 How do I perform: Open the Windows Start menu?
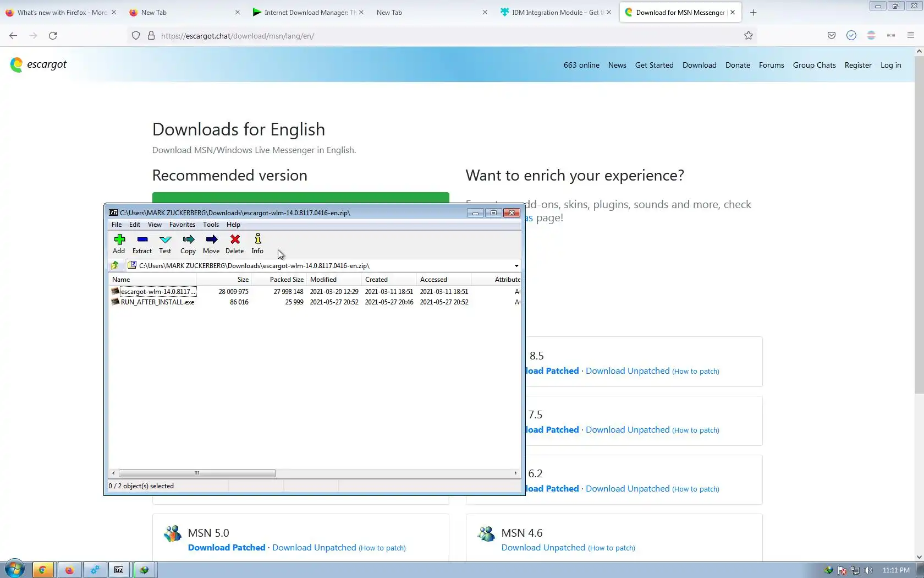pos(15,569)
